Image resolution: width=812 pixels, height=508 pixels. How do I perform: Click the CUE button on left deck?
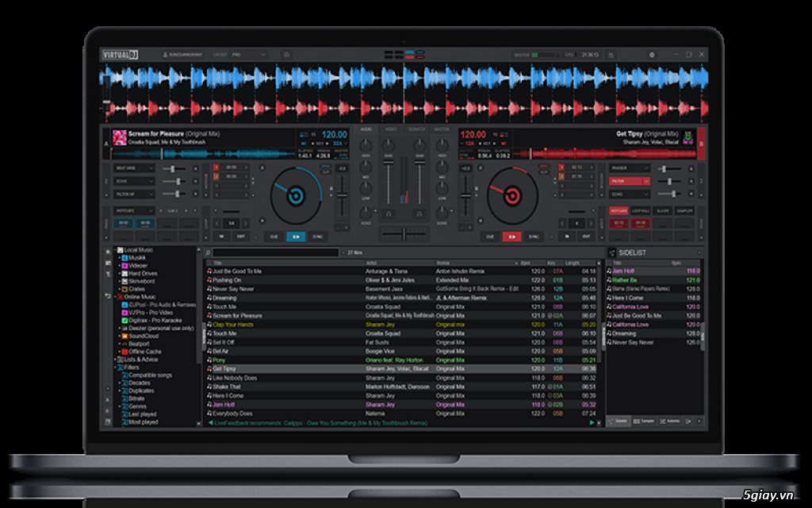[275, 237]
